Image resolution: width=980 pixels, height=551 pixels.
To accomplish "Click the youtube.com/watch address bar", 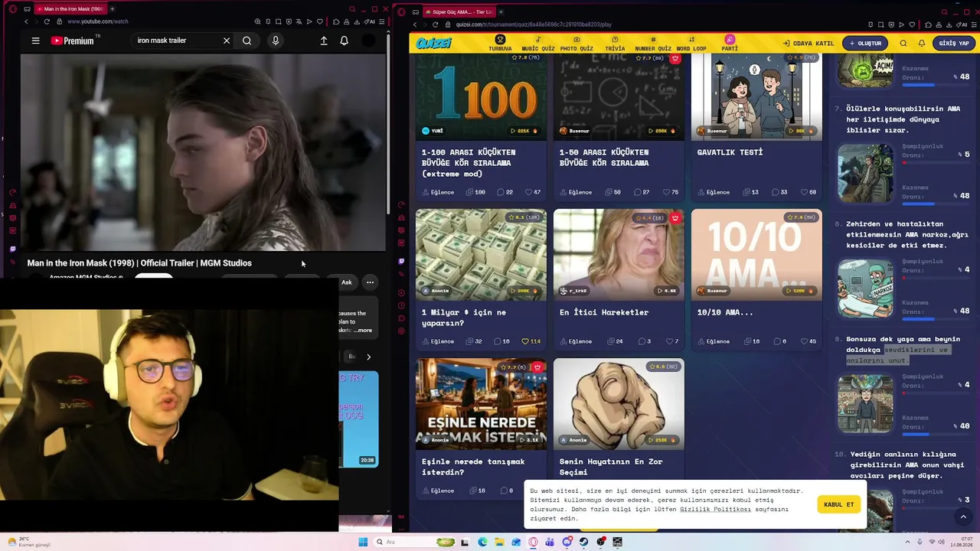I will click(x=98, y=21).
